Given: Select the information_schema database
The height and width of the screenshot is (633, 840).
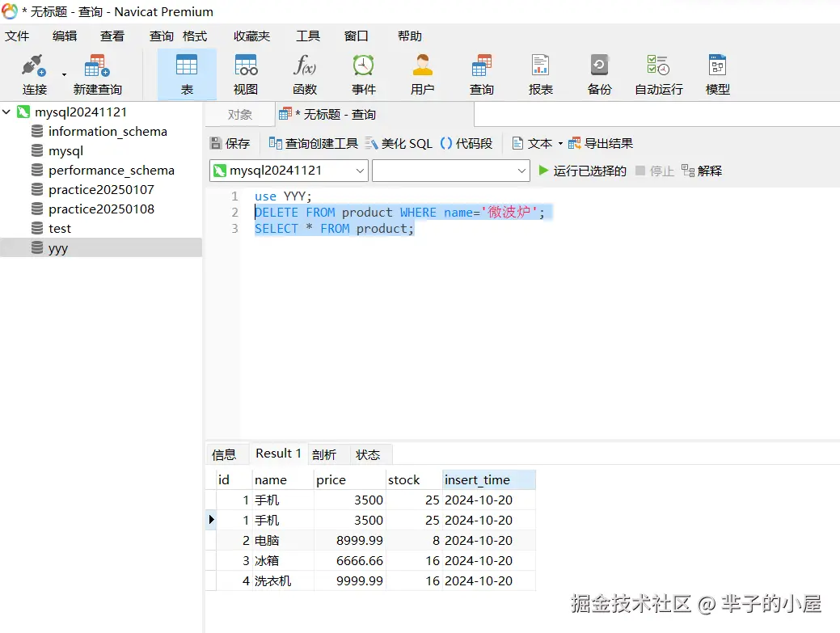Looking at the screenshot, I should [x=108, y=131].
